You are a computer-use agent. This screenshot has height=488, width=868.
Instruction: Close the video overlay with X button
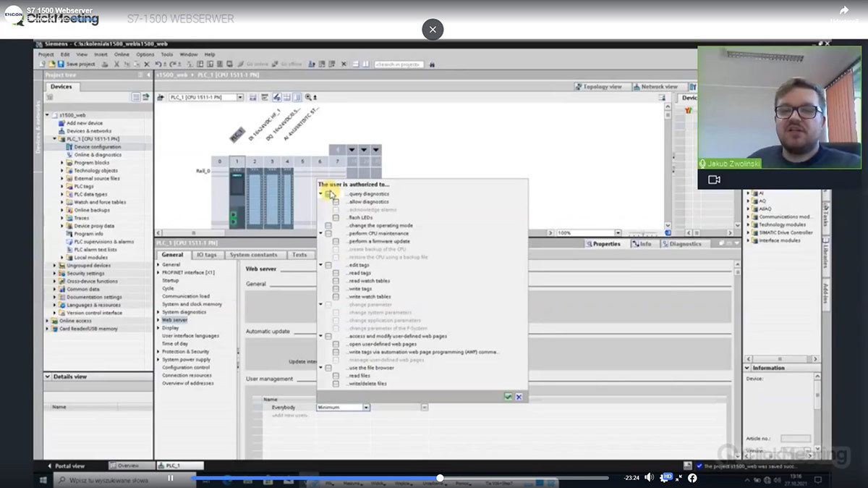433,29
